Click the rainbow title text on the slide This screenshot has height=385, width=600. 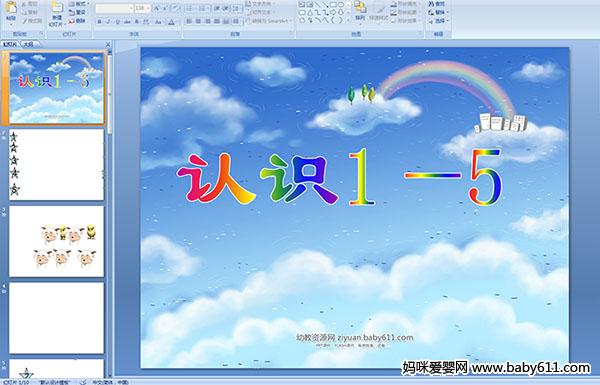tap(339, 177)
